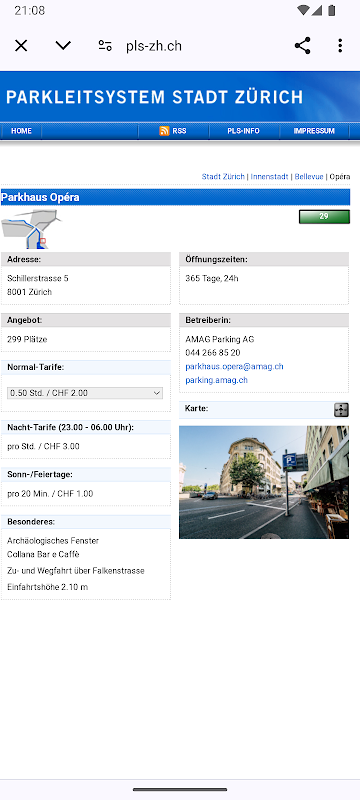360x800 pixels.
Task: Follow the Stadt Zürich breadcrumb link
Action: 223,177
